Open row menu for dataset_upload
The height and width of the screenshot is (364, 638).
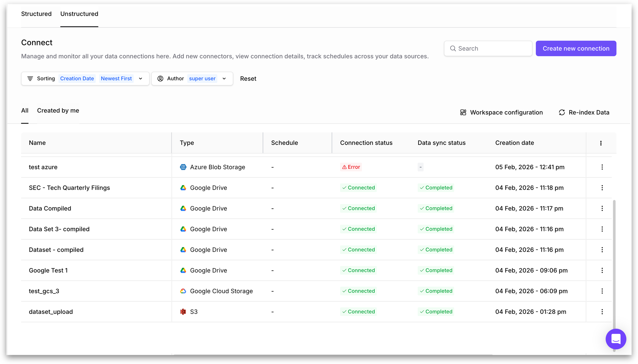[x=602, y=312]
